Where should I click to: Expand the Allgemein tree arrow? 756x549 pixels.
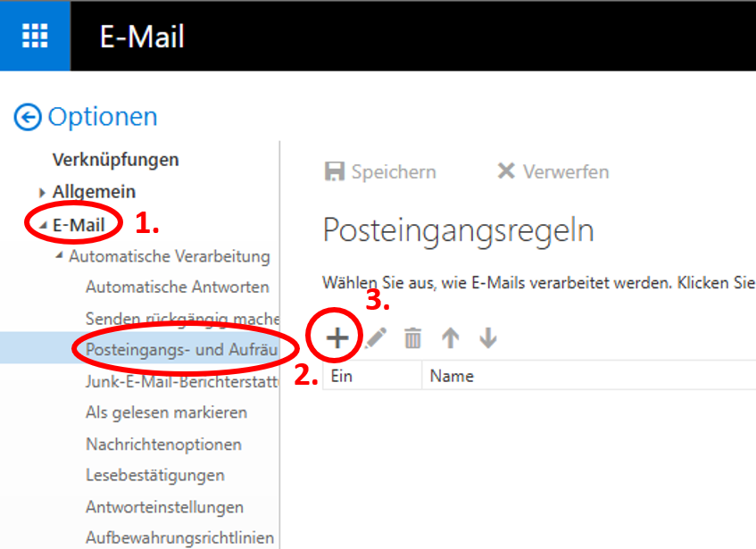click(x=42, y=193)
